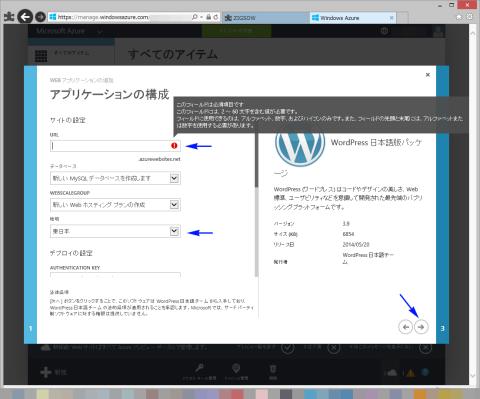This screenshot has height=399, width=480.
Task: Click the cloud icon left of notification message
Action: (x=46, y=347)
